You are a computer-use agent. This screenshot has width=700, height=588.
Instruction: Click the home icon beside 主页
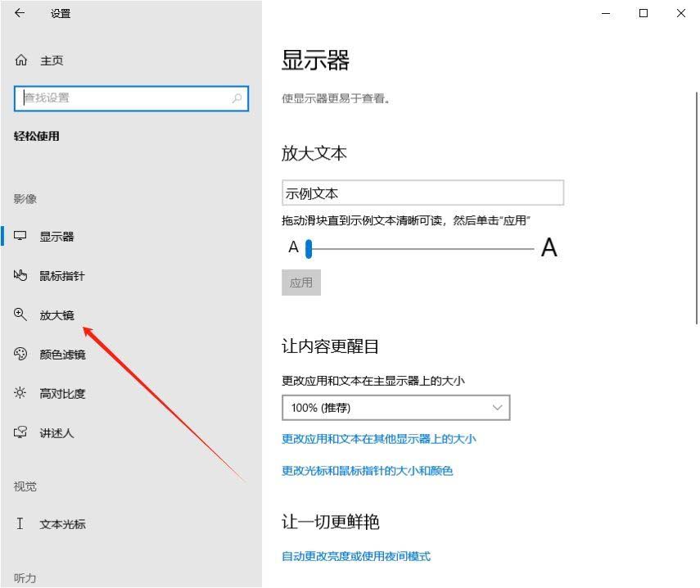[x=21, y=61]
